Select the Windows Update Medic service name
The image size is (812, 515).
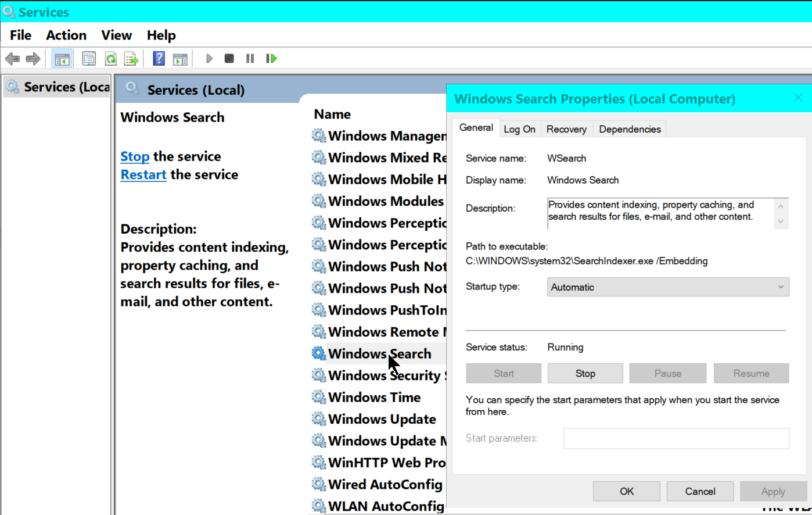[387, 441]
